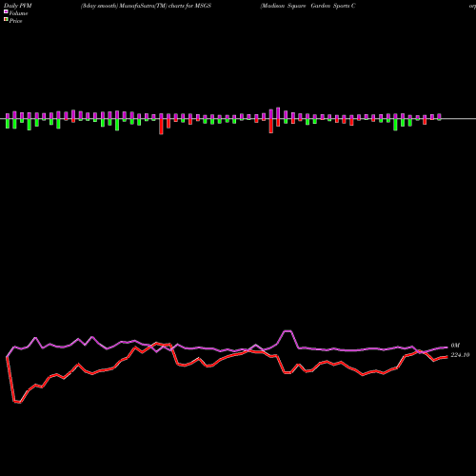
Task: Click the MunafaSutra charts for MSGS heading
Action: [146, 6]
